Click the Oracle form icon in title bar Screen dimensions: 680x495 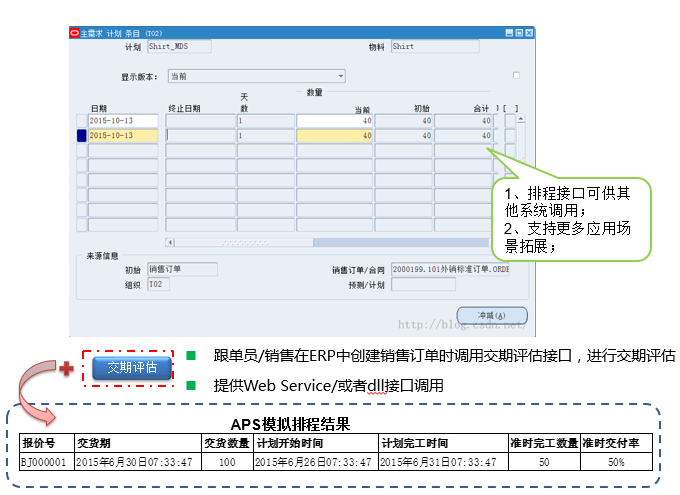pos(74,32)
